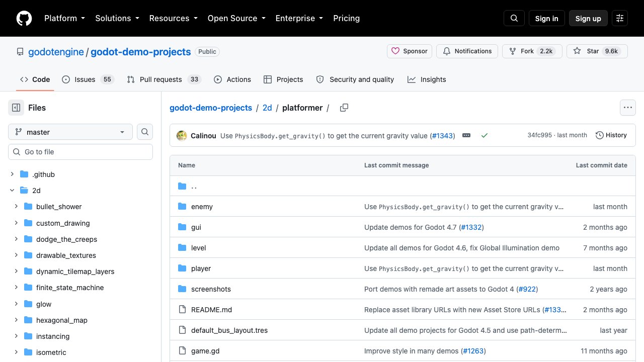
Task: Expand the Solutions menu
Action: click(x=117, y=18)
